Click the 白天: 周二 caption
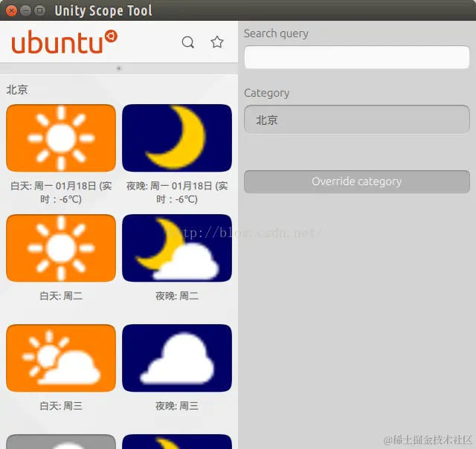Screen dimensions: 476x449 [x=61, y=296]
